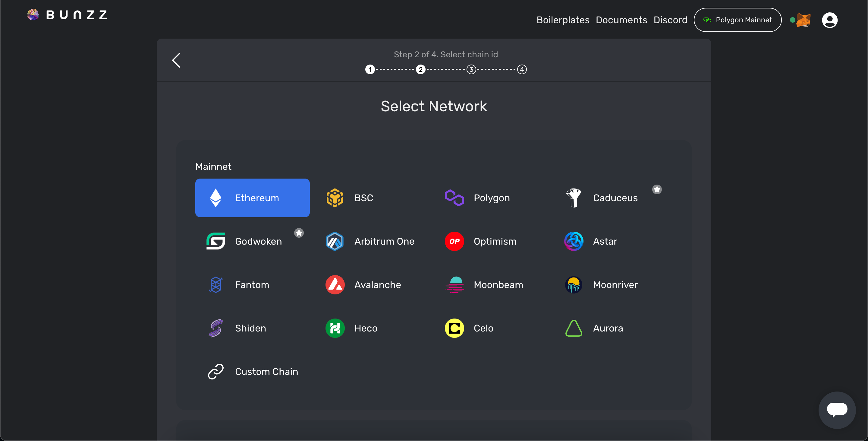This screenshot has width=868, height=441.
Task: Toggle the star badge on Caduceus
Action: point(657,189)
